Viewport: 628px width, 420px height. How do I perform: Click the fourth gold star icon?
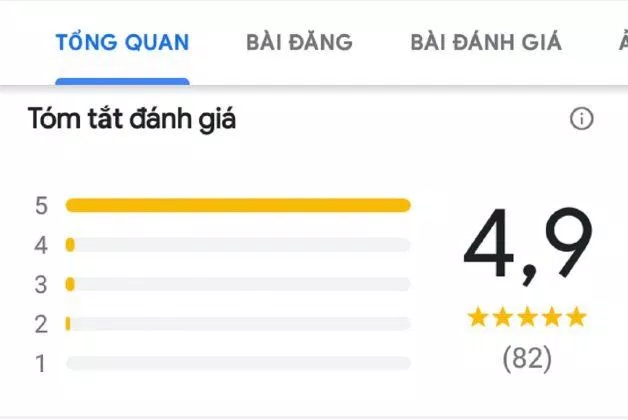coord(552,317)
